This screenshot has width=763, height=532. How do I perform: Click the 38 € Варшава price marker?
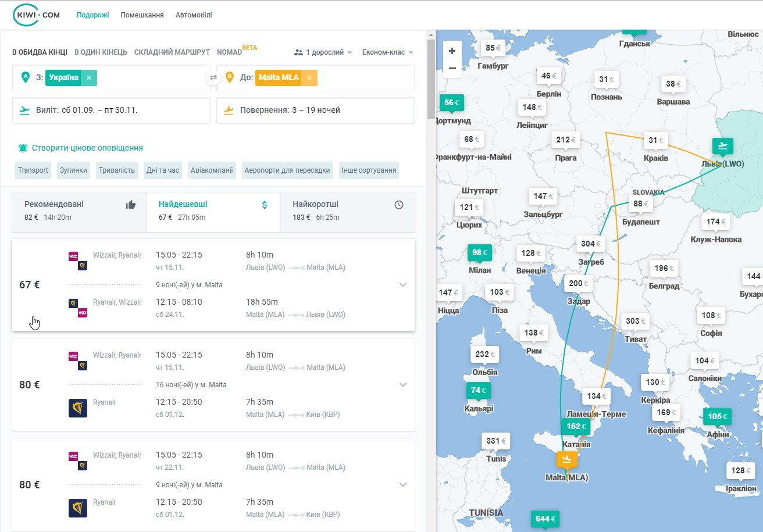(673, 84)
